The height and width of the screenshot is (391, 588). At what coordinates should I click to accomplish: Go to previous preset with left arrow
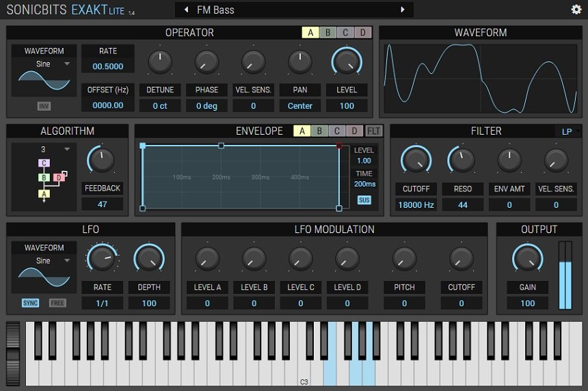coord(186,10)
